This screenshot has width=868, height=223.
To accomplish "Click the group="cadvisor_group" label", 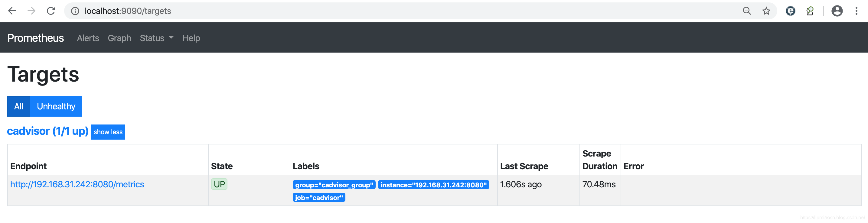I will point(334,185).
